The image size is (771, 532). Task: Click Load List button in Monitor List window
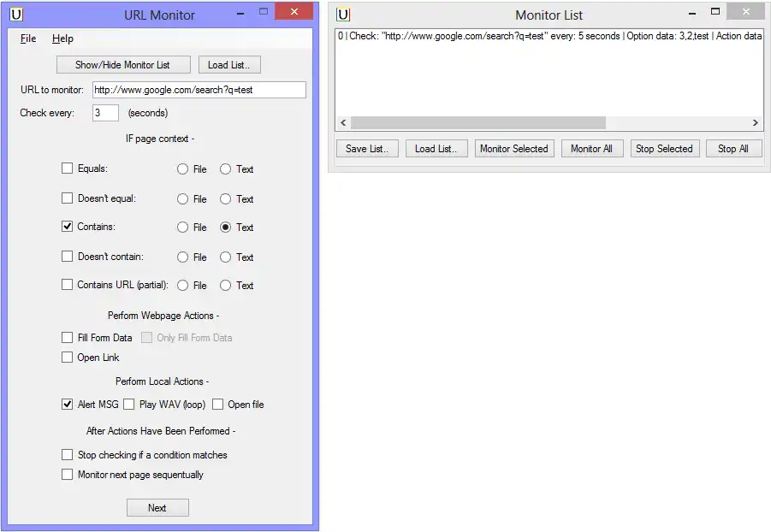(436, 149)
